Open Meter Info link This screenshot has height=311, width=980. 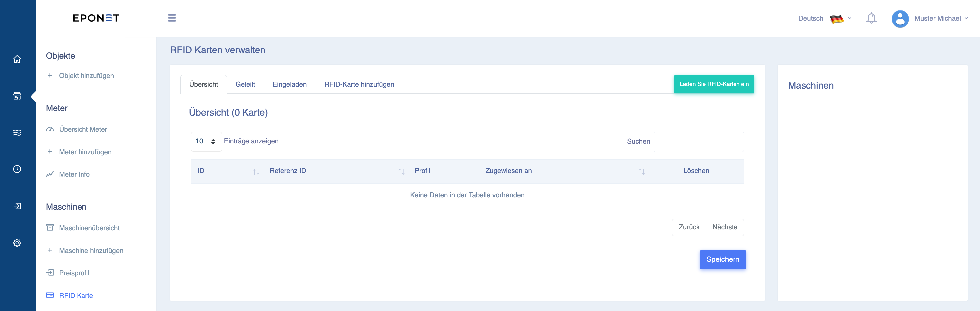point(74,174)
